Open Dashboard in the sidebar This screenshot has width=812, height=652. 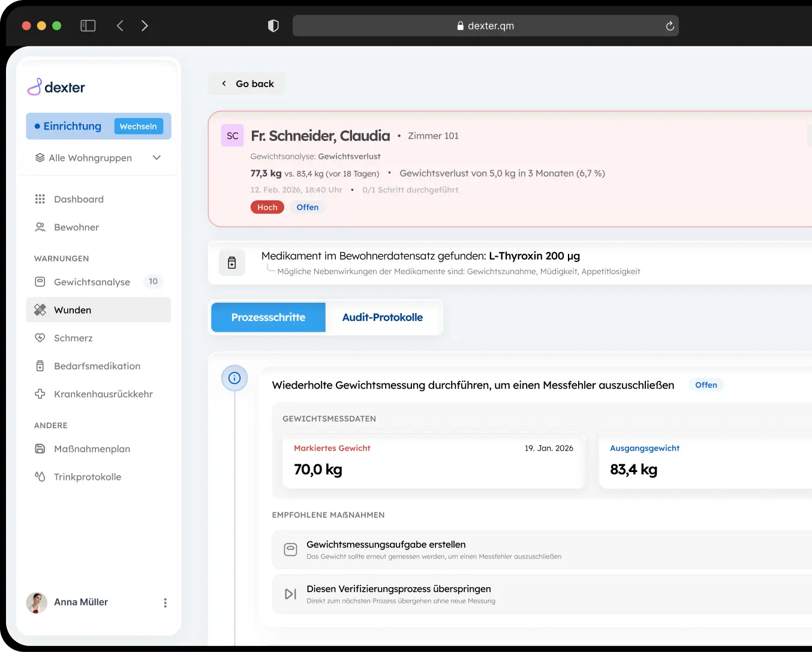98,199
